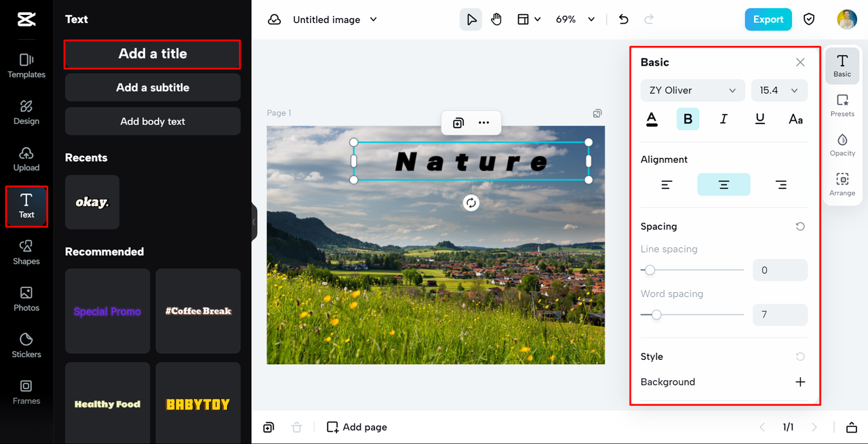The width and height of the screenshot is (868, 444).
Task: Open the Arrange tab
Action: pyautogui.click(x=842, y=184)
